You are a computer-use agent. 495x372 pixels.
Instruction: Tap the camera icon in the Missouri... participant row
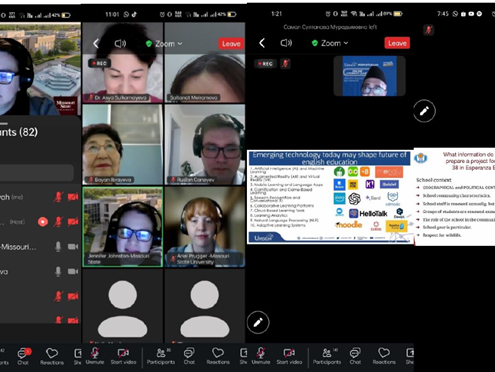click(x=73, y=247)
